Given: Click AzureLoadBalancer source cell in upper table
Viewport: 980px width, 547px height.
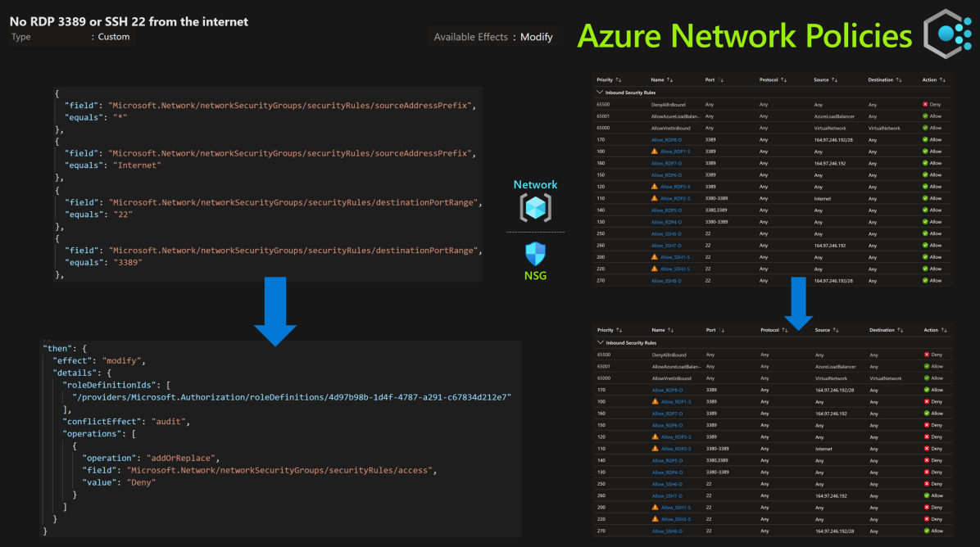Looking at the screenshot, I should pos(834,116).
